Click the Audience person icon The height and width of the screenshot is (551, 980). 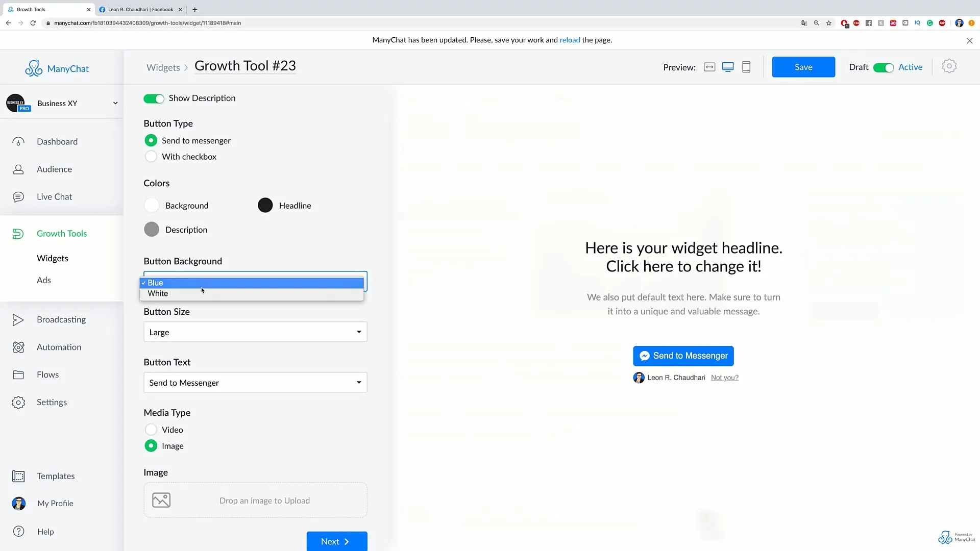[18, 169]
